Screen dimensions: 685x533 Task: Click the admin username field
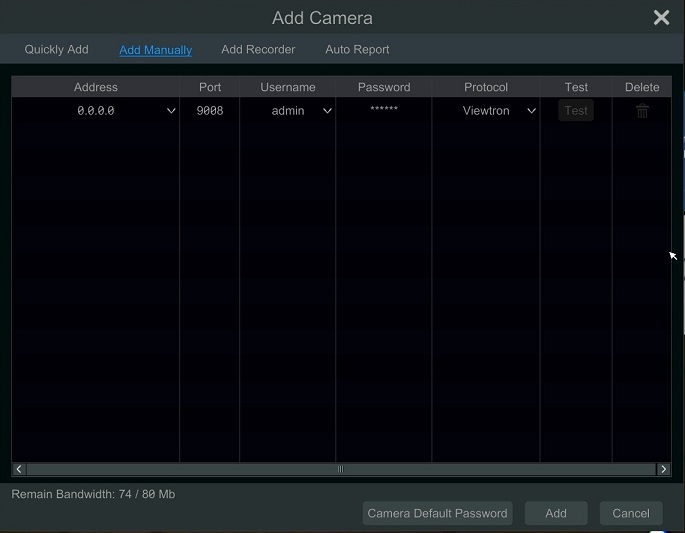click(x=287, y=111)
